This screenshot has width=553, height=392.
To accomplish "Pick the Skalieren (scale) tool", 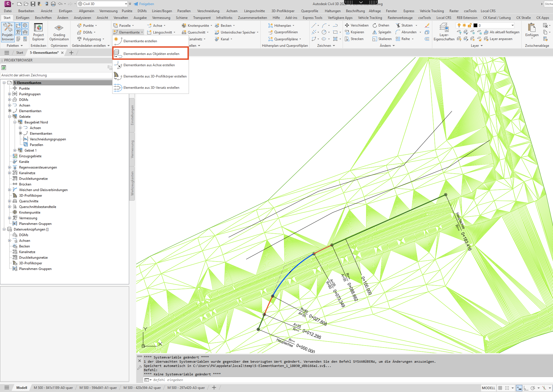I will pyautogui.click(x=382, y=39).
